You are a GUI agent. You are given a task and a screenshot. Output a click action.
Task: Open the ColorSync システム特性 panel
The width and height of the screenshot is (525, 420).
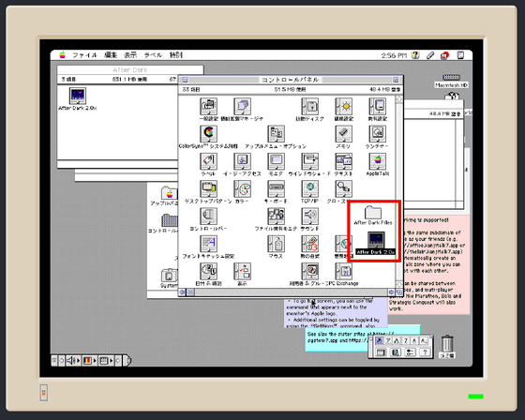(208, 134)
